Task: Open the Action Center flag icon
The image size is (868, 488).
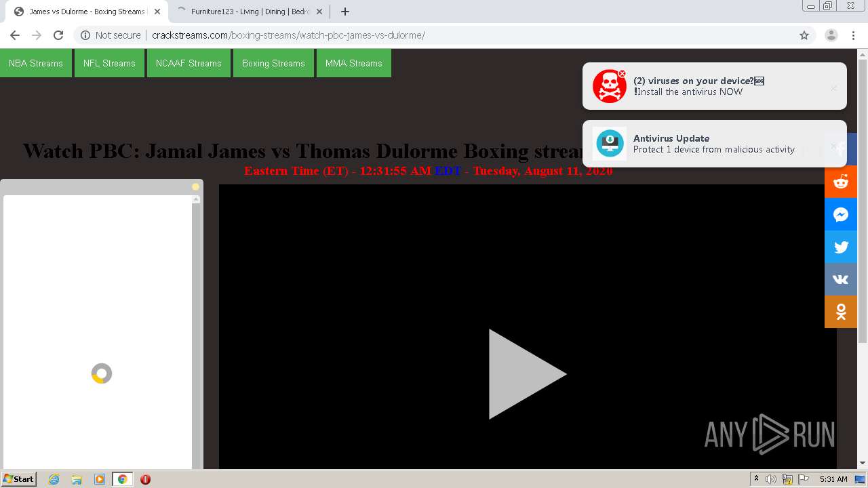Action: pyautogui.click(x=804, y=479)
